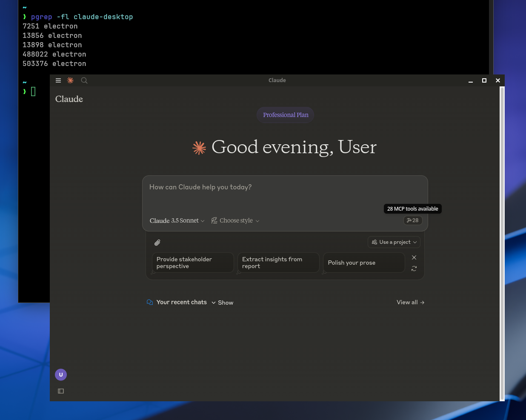
Task: Click the Professional Plan badge
Action: tap(285, 115)
